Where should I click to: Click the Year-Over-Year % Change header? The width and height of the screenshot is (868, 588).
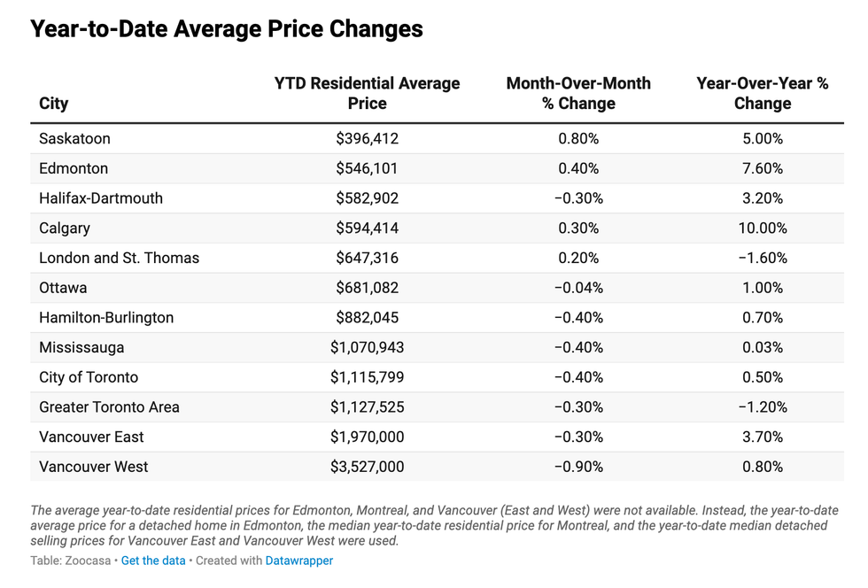click(762, 93)
